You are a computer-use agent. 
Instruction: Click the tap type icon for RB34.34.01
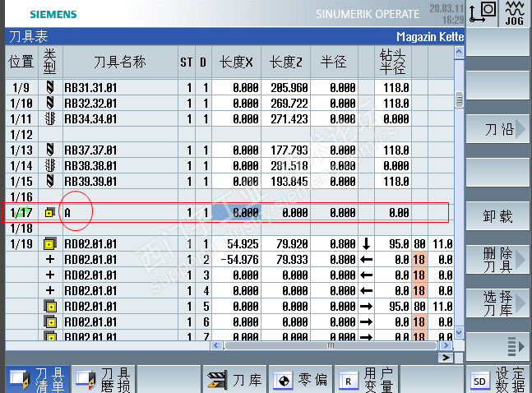50,118
